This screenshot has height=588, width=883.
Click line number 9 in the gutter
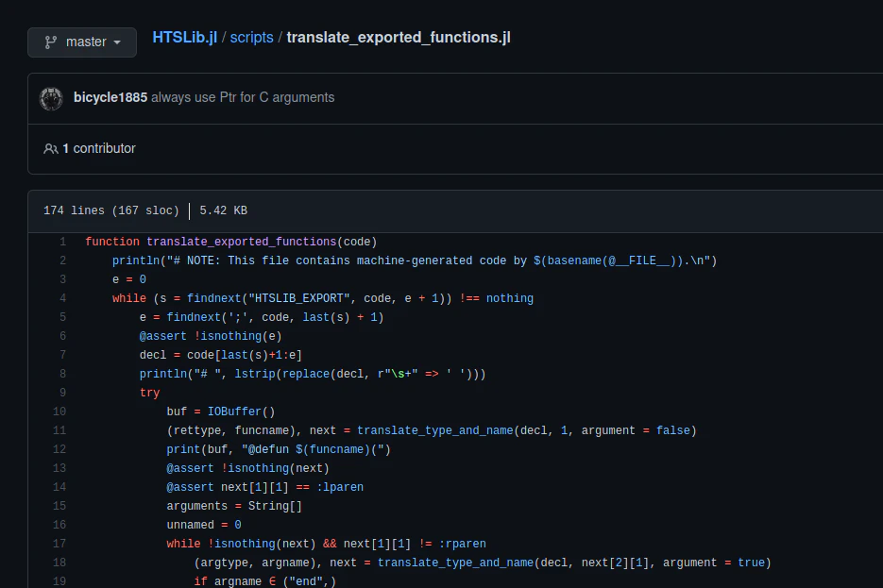coord(62,393)
